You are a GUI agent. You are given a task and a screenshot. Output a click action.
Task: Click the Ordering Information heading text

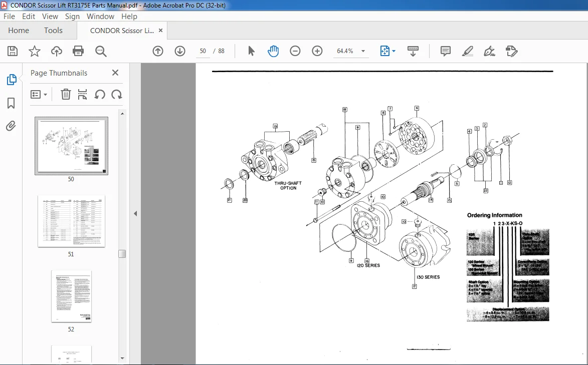[x=494, y=215]
